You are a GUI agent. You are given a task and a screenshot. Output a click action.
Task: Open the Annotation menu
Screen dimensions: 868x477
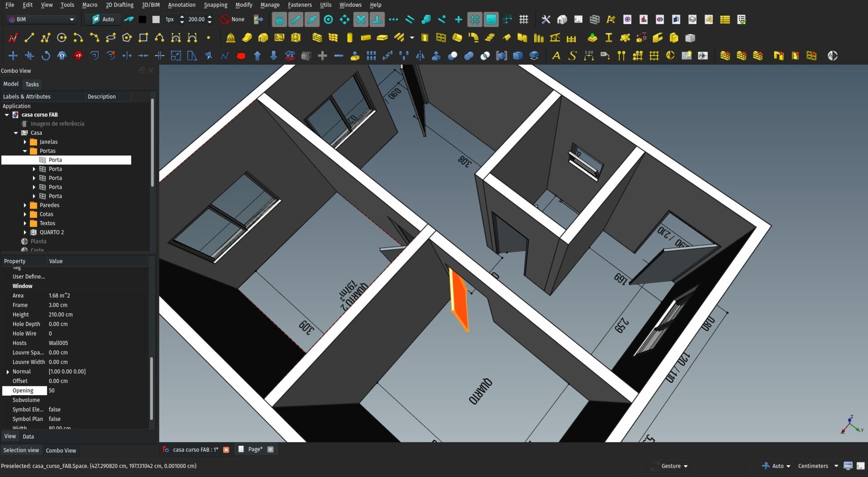[x=182, y=5]
